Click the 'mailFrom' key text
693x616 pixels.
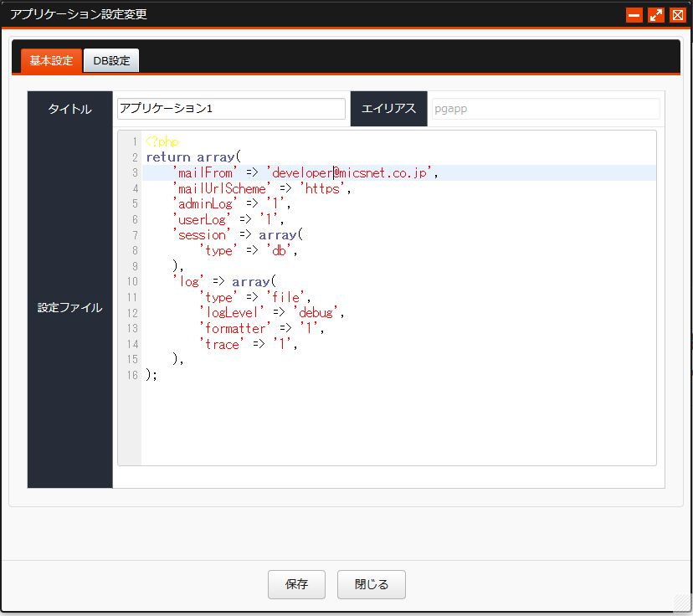[205, 172]
